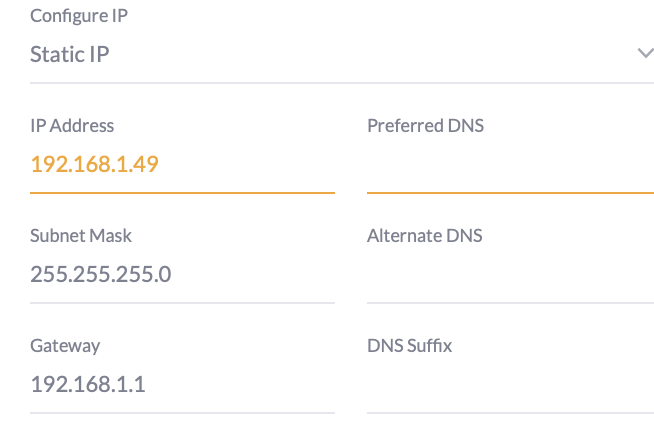Click the gray underline beneath the Subnet Mask value
The height and width of the screenshot is (436, 654).
(182, 302)
